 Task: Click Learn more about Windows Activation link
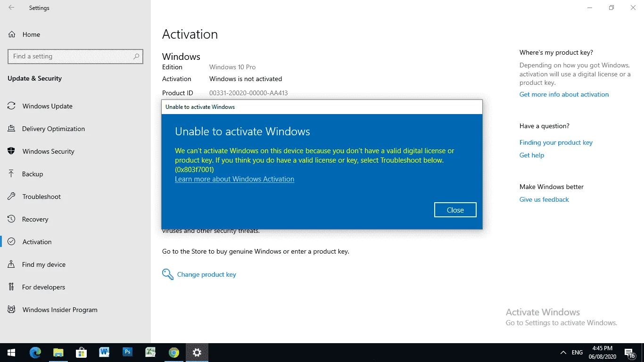[x=234, y=179]
